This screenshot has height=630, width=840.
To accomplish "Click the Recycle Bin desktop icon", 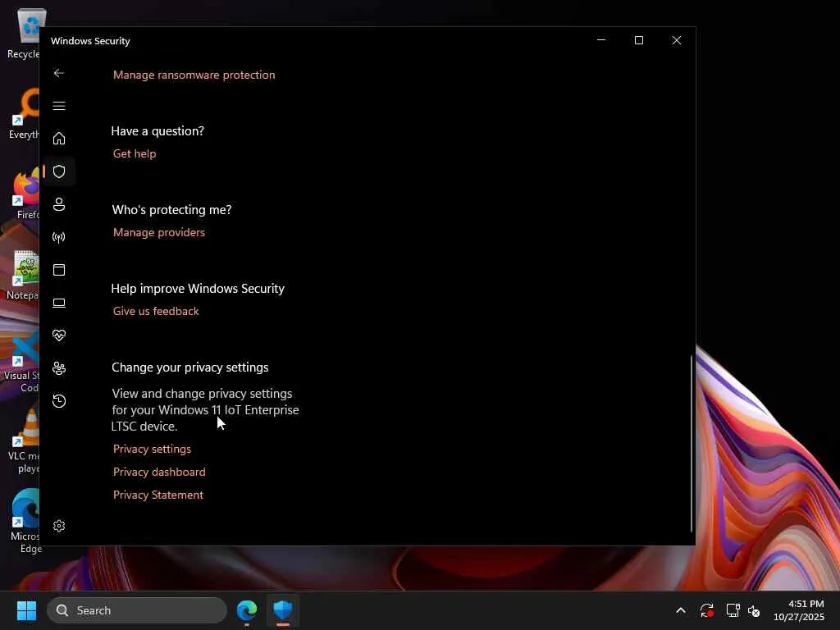I will pos(24,33).
